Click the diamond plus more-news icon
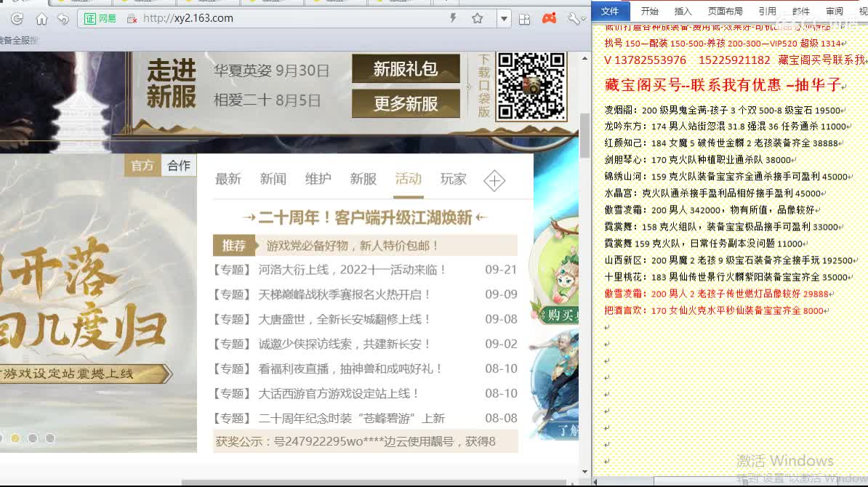This screenshot has width=868, height=487. (x=494, y=180)
